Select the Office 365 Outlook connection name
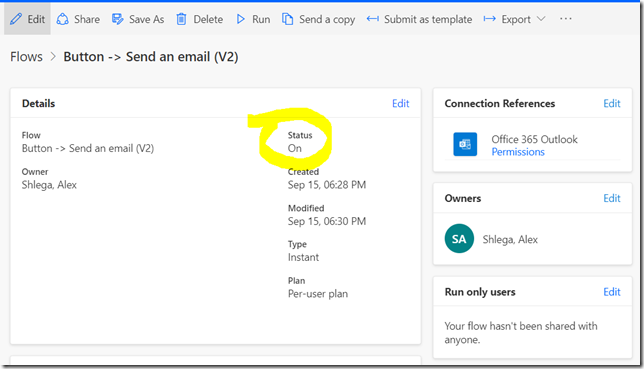The image size is (644, 369). coord(534,139)
